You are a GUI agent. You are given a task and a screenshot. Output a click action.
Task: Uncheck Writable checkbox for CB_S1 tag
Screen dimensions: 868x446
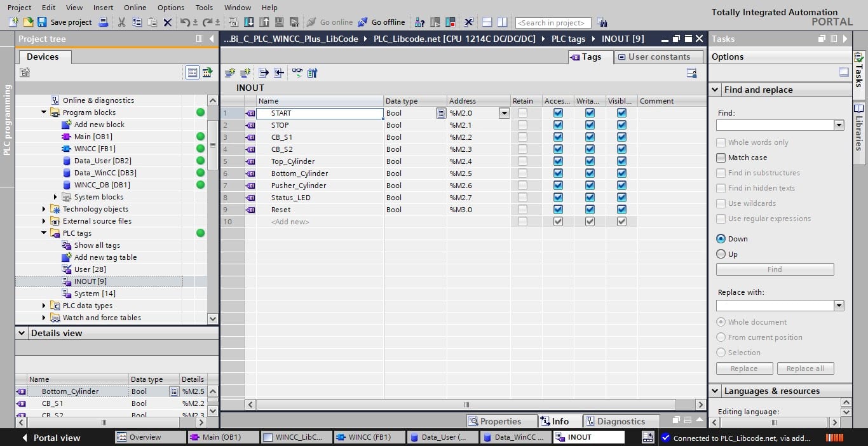590,137
